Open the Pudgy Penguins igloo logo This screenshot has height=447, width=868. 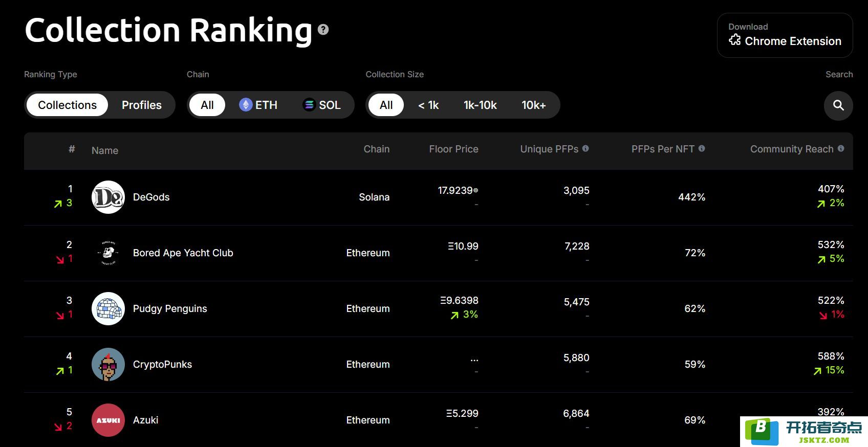108,308
